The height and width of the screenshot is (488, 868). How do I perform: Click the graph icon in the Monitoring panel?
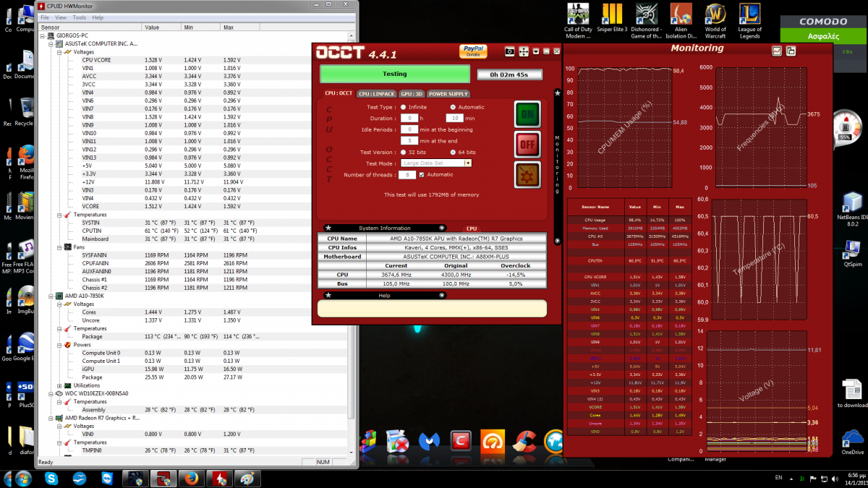pos(777,51)
